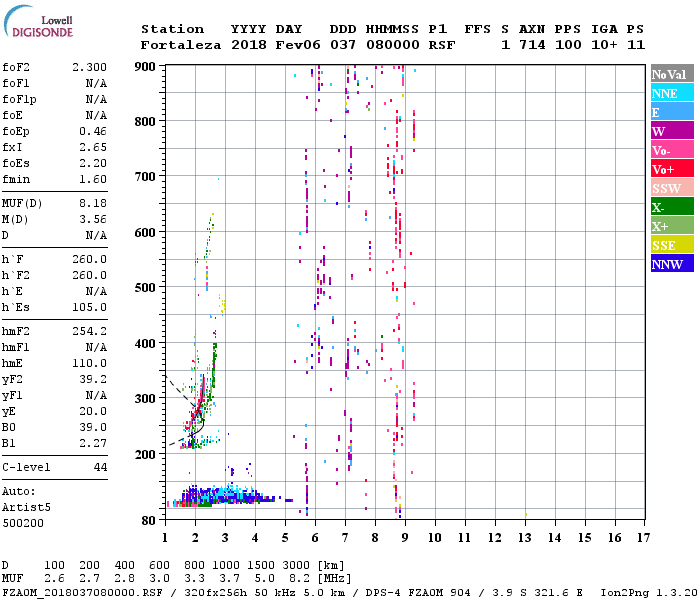The height and width of the screenshot is (600, 700).
Task: Select the SSW legend swatch
Action: tap(672, 188)
